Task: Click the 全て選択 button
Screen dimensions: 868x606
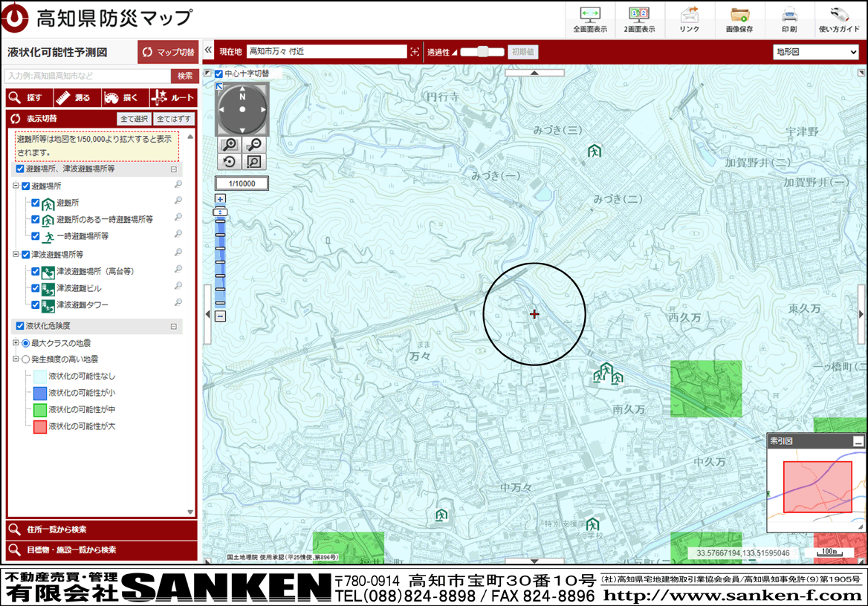Action: click(x=134, y=119)
